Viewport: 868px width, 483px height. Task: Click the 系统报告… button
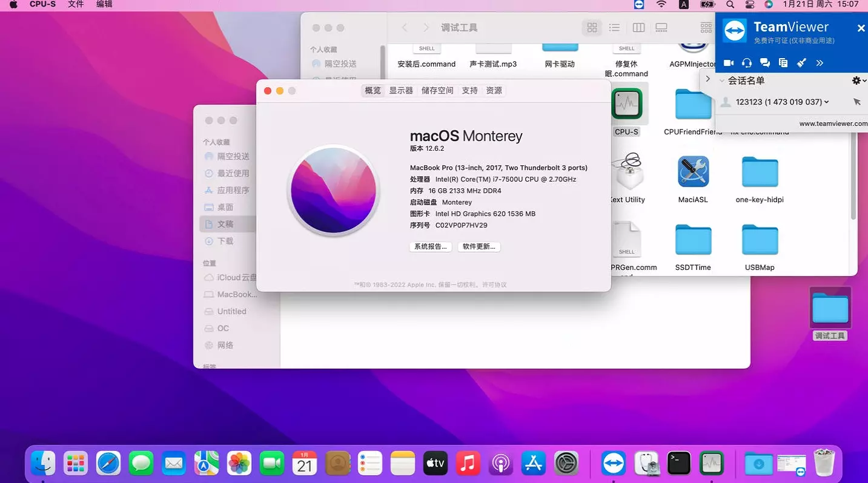[430, 246]
